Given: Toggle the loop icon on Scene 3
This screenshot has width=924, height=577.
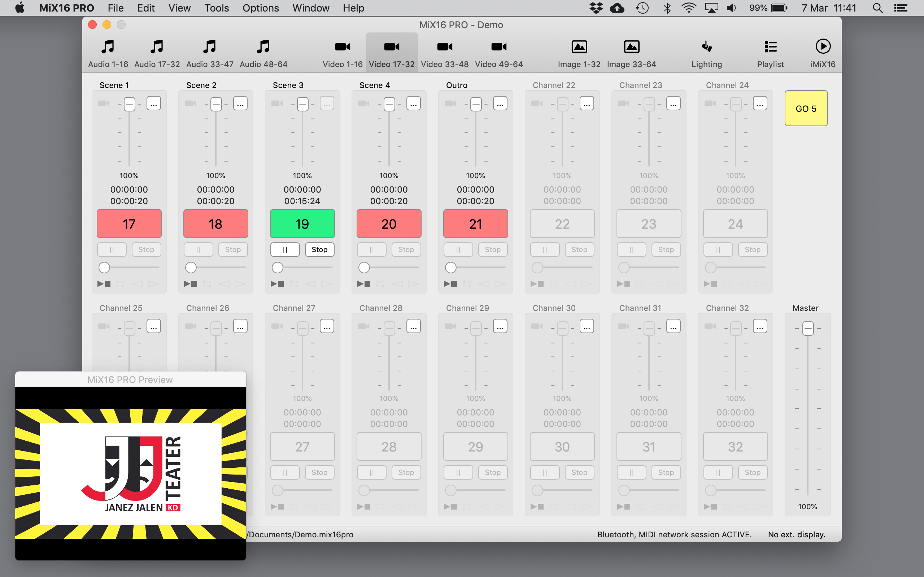Looking at the screenshot, I should [293, 284].
